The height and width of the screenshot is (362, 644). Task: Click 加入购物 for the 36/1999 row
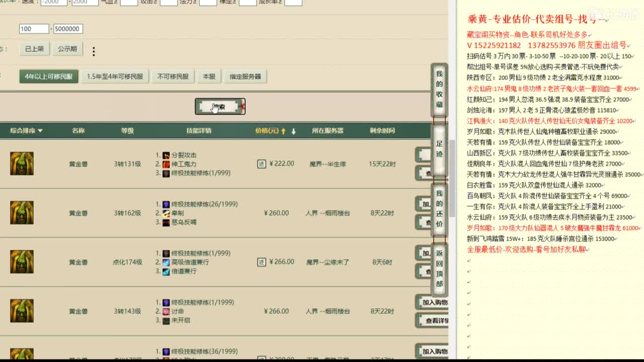(433, 351)
